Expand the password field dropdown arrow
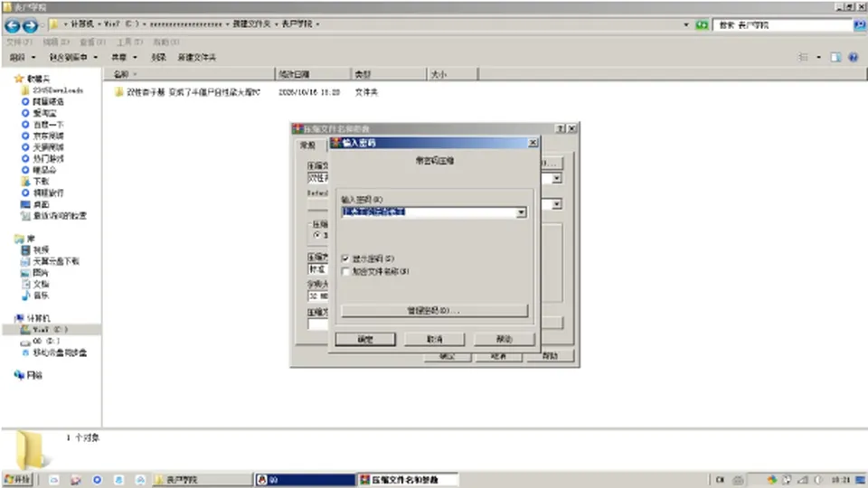868x488 pixels. (521, 212)
